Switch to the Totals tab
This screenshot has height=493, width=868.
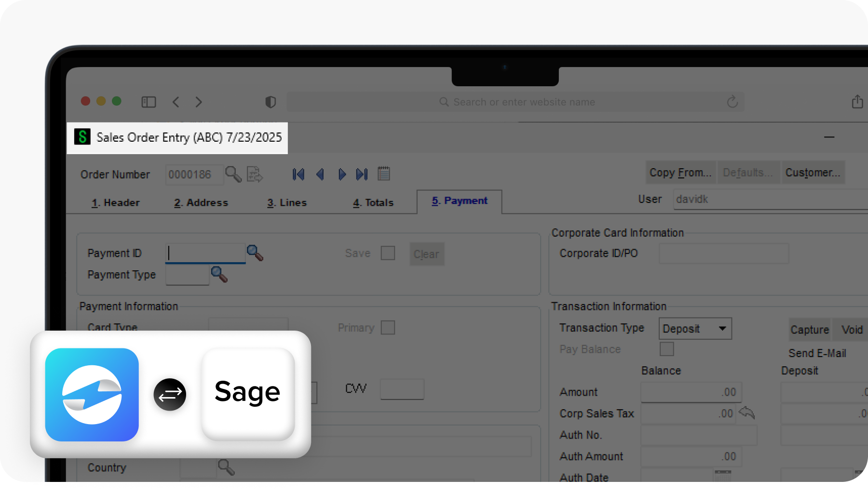click(372, 202)
